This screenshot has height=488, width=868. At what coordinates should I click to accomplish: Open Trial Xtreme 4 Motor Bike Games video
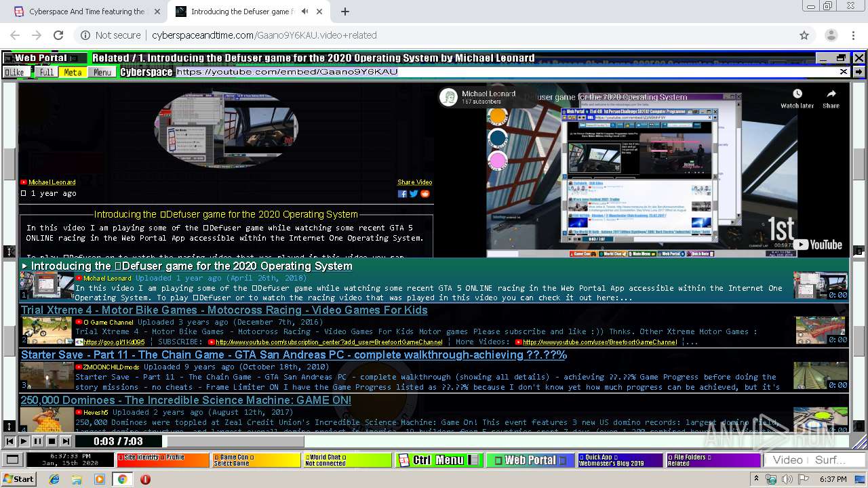[224, 310]
